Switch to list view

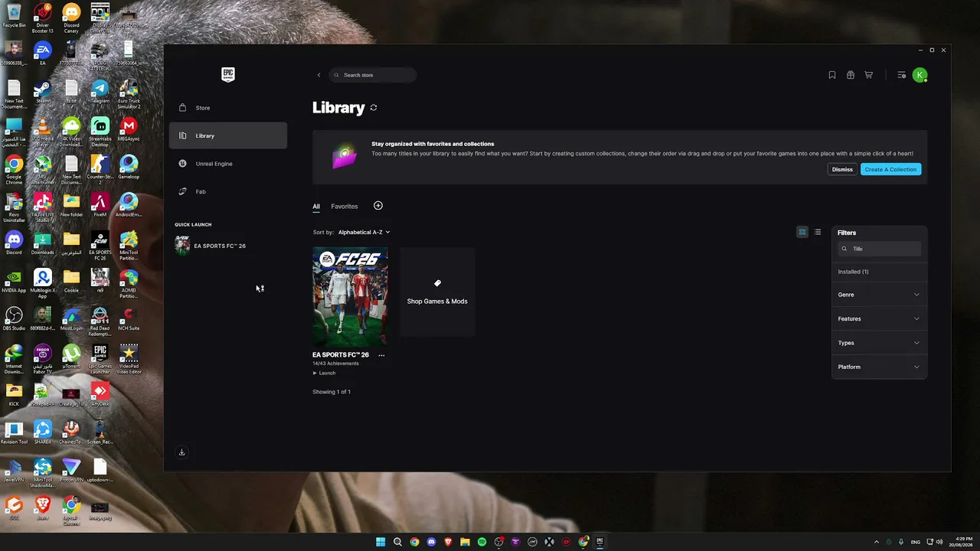pyautogui.click(x=818, y=232)
